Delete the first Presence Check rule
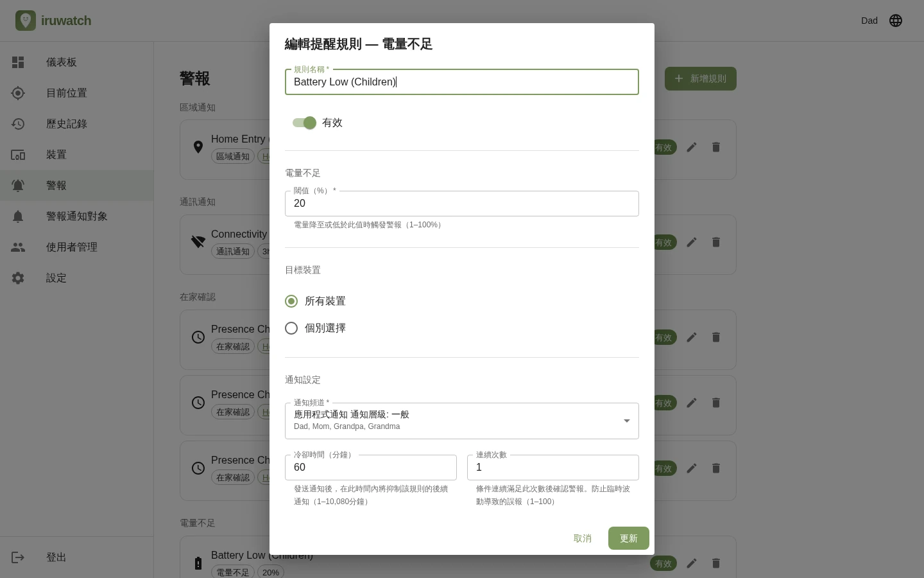The image size is (924, 578). (716, 337)
